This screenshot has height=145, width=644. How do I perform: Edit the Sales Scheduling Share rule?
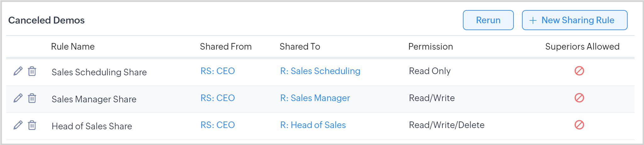18,71
